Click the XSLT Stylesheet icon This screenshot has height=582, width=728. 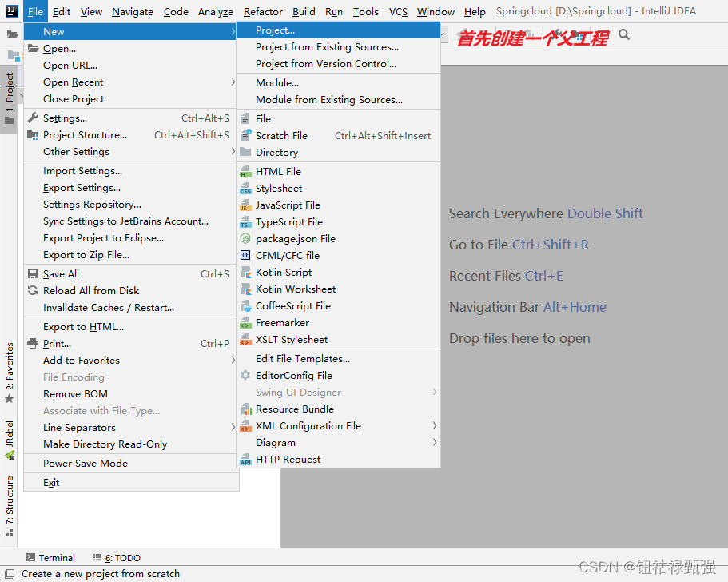point(245,339)
